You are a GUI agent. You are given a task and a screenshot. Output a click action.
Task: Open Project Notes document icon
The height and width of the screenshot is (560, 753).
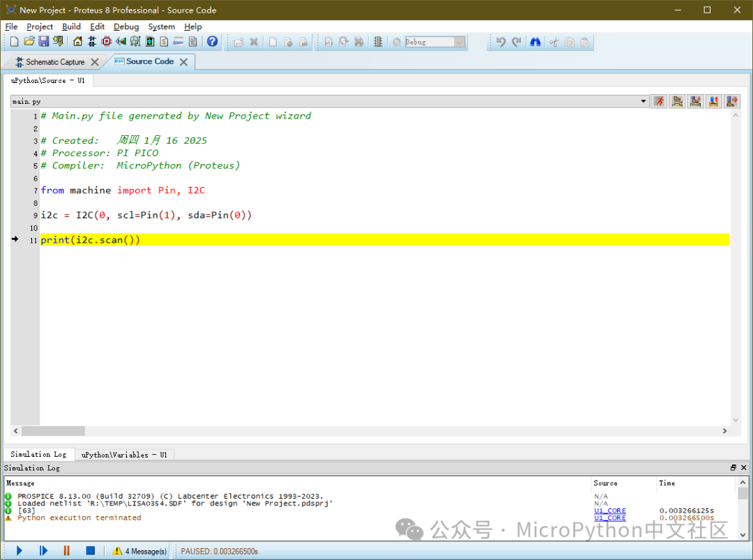[192, 42]
